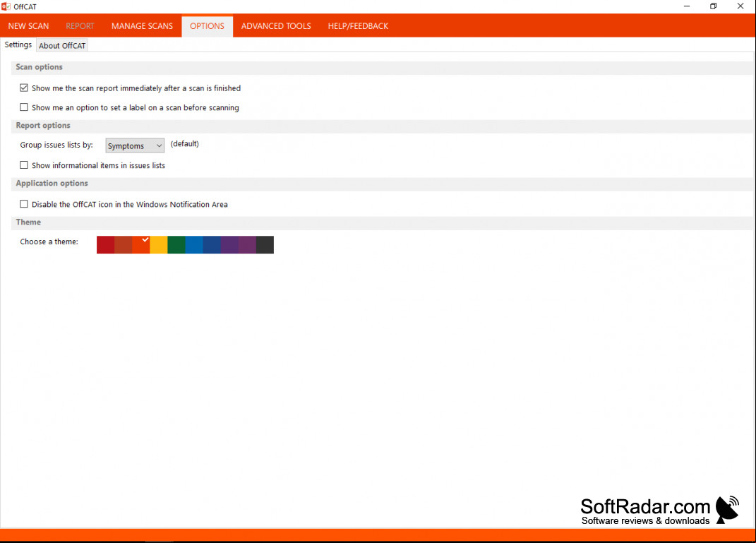Select the OPTIONS tab
756x543 pixels.
[x=207, y=26]
